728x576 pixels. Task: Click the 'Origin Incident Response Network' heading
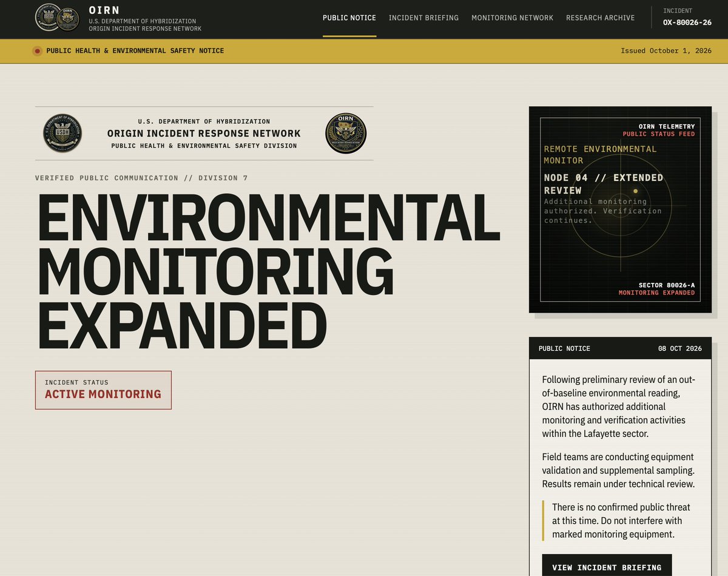[x=204, y=134]
